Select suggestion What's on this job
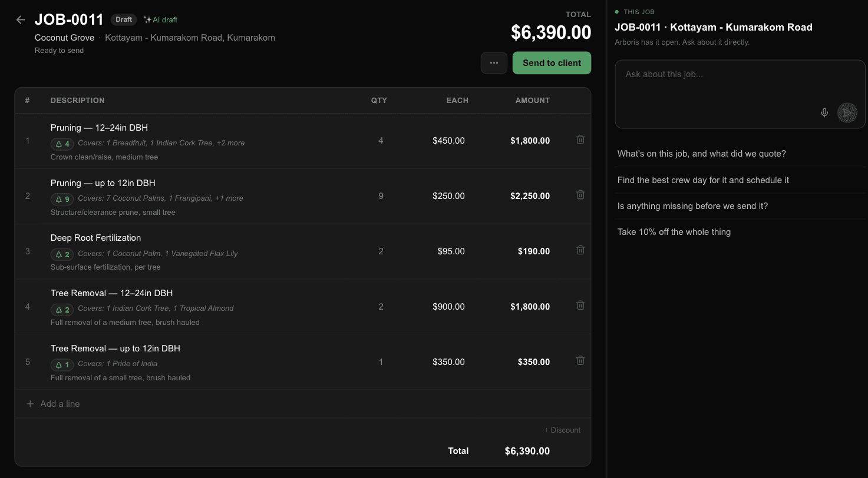The height and width of the screenshot is (478, 868). [x=741, y=154]
